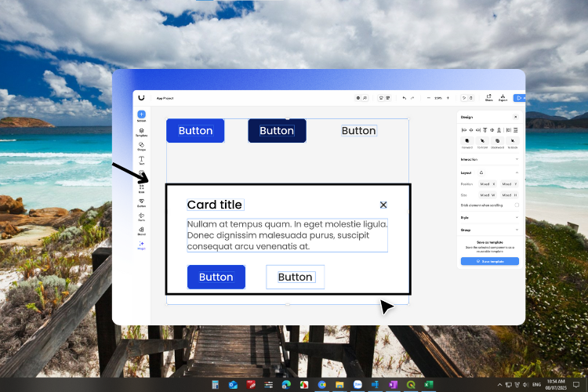This screenshot has height=392, width=588.
Task: Open the Templates tool in sidebar
Action: (141, 132)
